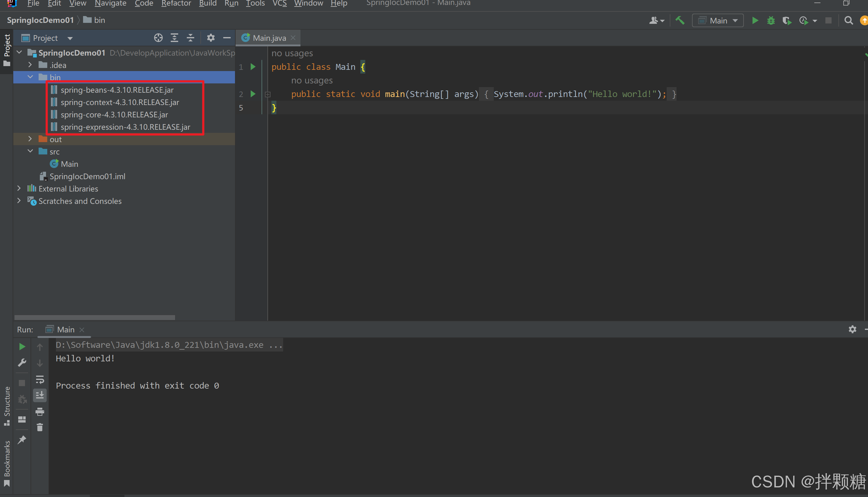Start debugging with the bug icon
The height and width of the screenshot is (497, 868).
(x=771, y=20)
